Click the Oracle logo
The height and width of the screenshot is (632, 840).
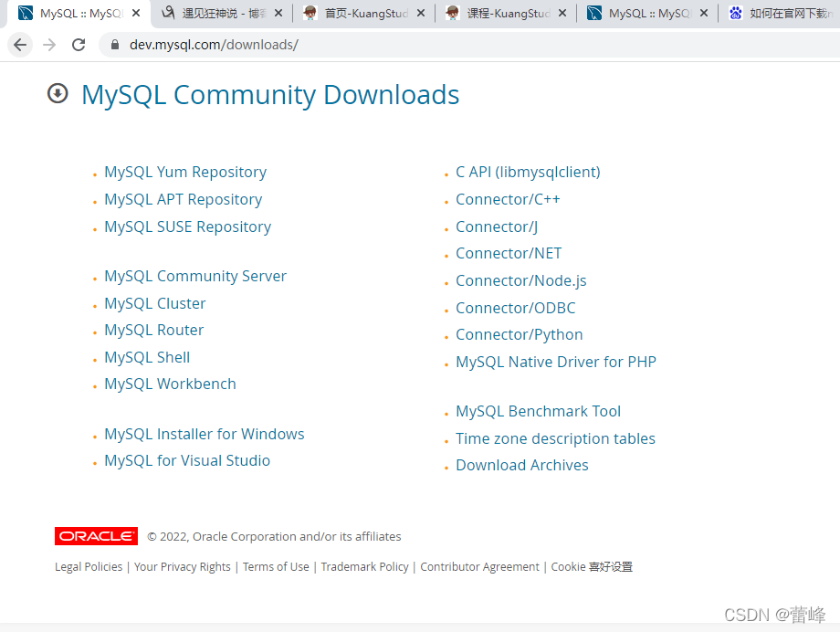(97, 536)
